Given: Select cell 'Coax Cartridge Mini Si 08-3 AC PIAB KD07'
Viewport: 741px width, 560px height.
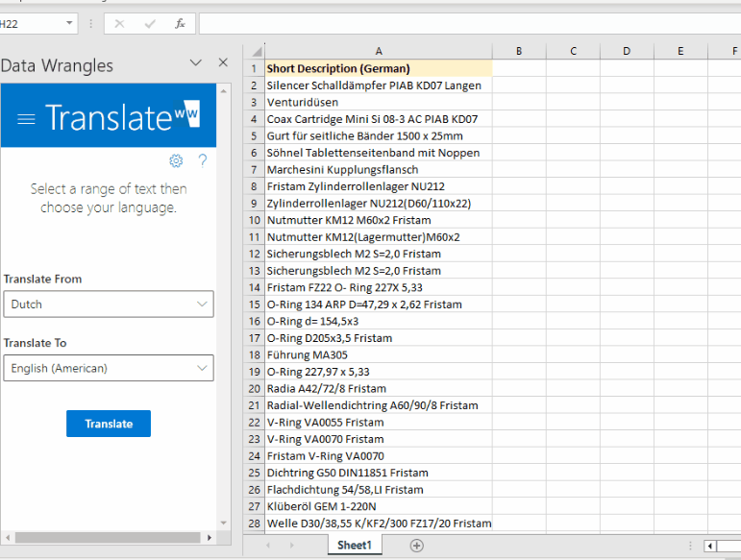Looking at the screenshot, I should point(379,119).
